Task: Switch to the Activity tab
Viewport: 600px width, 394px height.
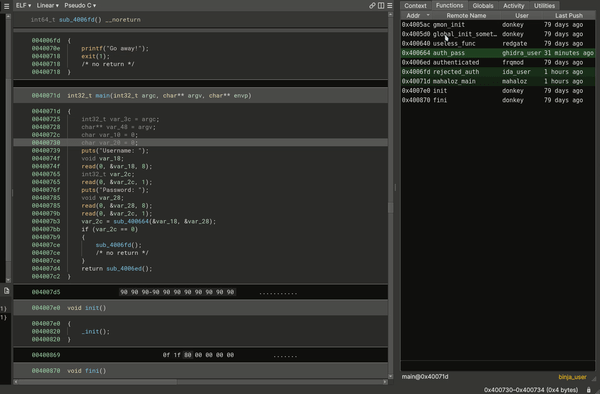Action: click(514, 6)
